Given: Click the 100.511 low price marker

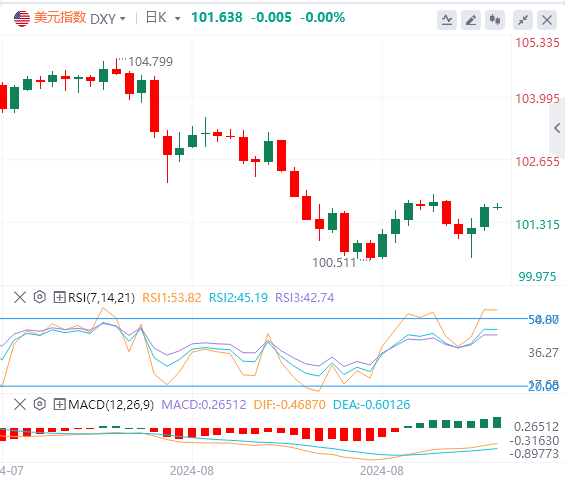Looking at the screenshot, I should click(334, 263).
